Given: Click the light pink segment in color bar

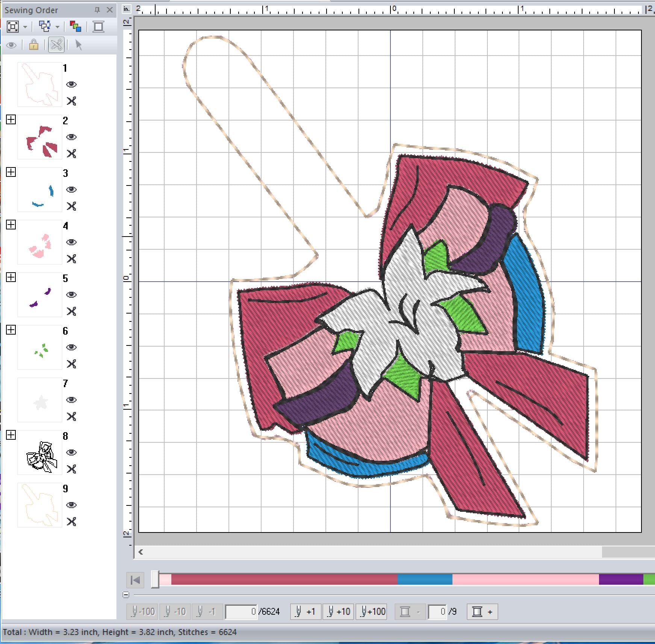Looking at the screenshot, I should tap(525, 579).
